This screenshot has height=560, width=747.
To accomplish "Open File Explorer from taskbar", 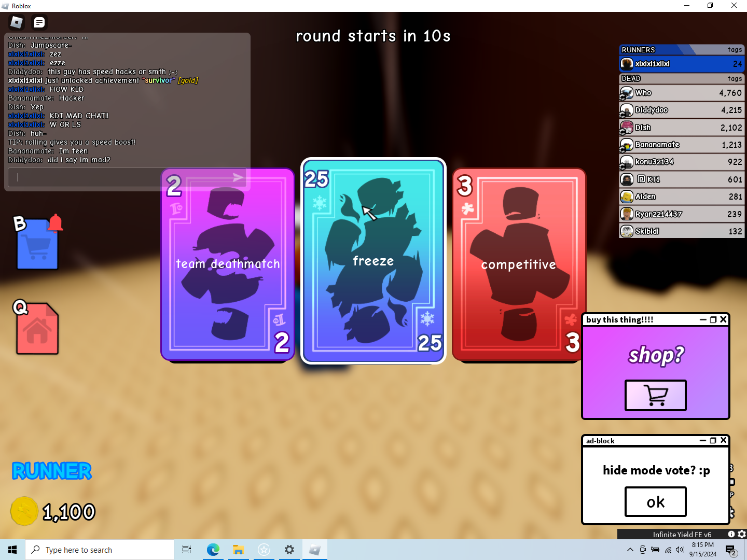I will [x=238, y=550].
